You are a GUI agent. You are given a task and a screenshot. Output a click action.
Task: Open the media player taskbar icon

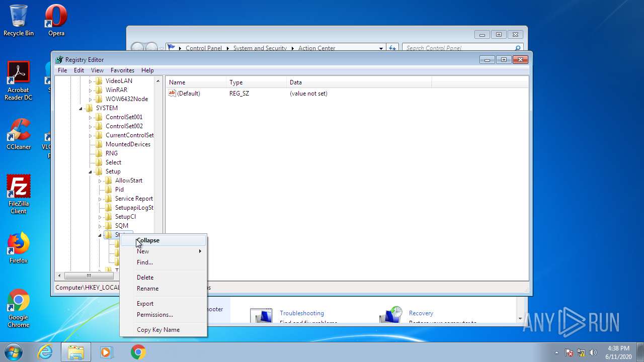pos(106,352)
